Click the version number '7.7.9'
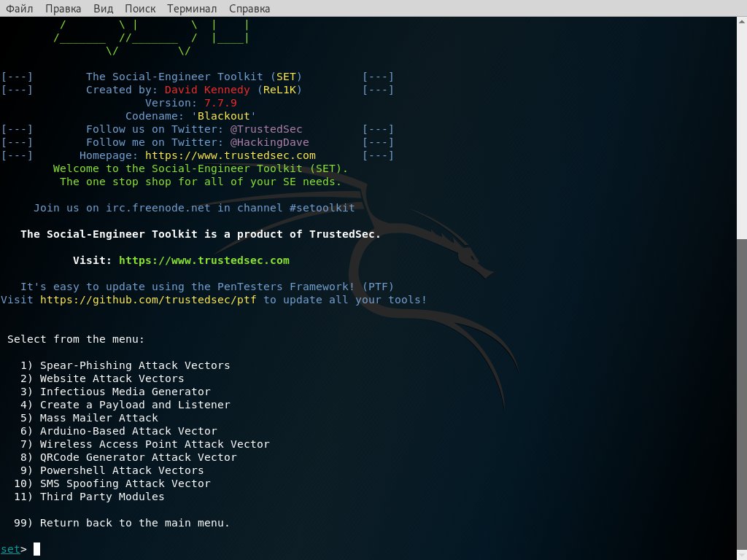Screen dimensions: 747x560 (220, 103)
